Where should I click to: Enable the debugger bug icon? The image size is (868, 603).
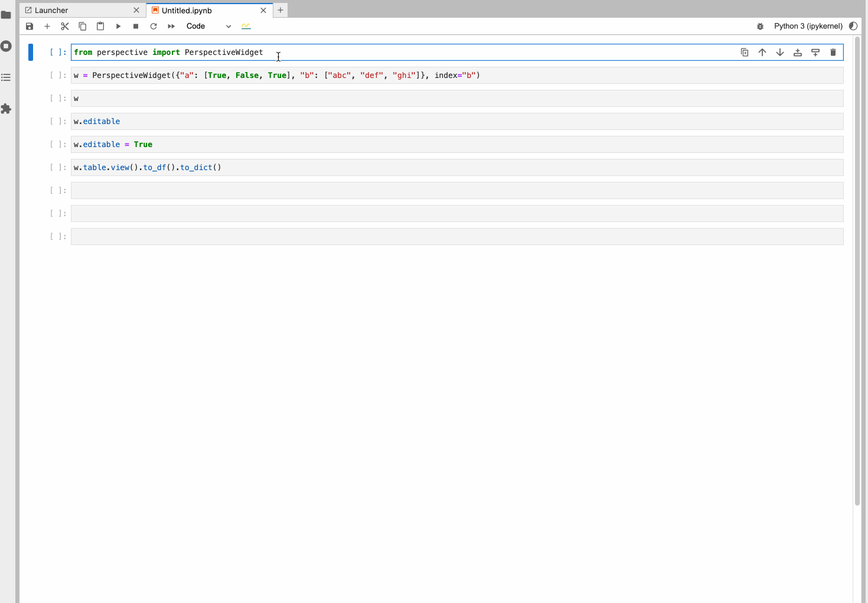tap(761, 26)
